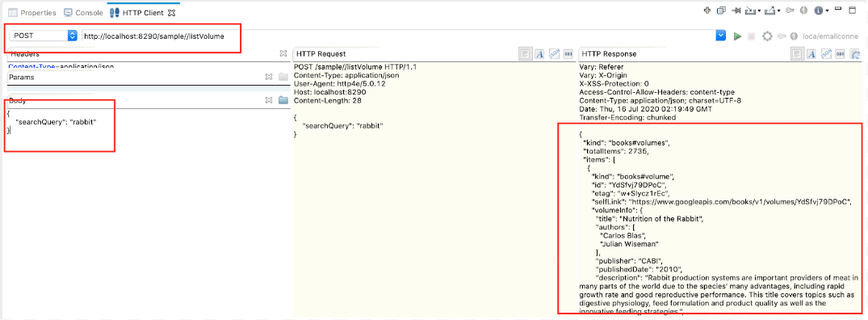Click the '"title": "Nutrition of the Rabbit"' line

point(649,219)
